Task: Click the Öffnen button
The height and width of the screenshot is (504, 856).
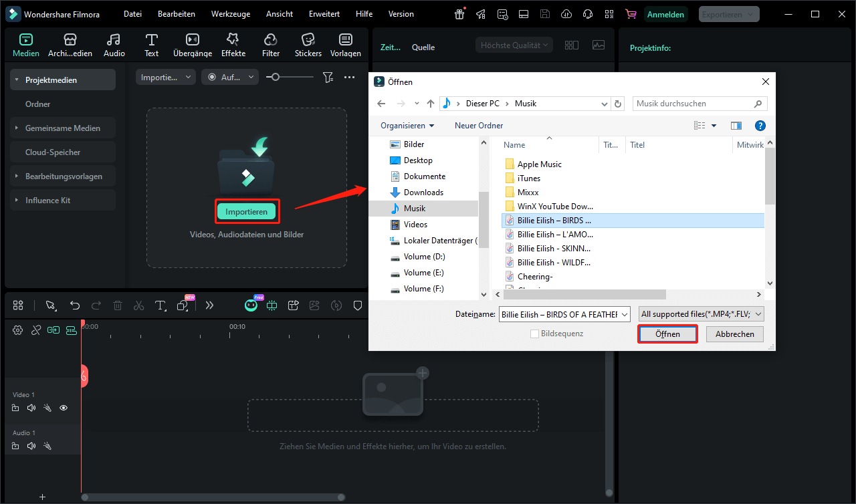Action: tap(667, 334)
